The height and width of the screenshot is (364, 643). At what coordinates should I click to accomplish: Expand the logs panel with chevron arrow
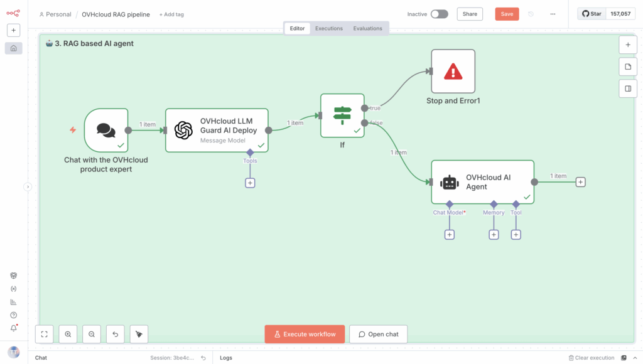coord(635,358)
